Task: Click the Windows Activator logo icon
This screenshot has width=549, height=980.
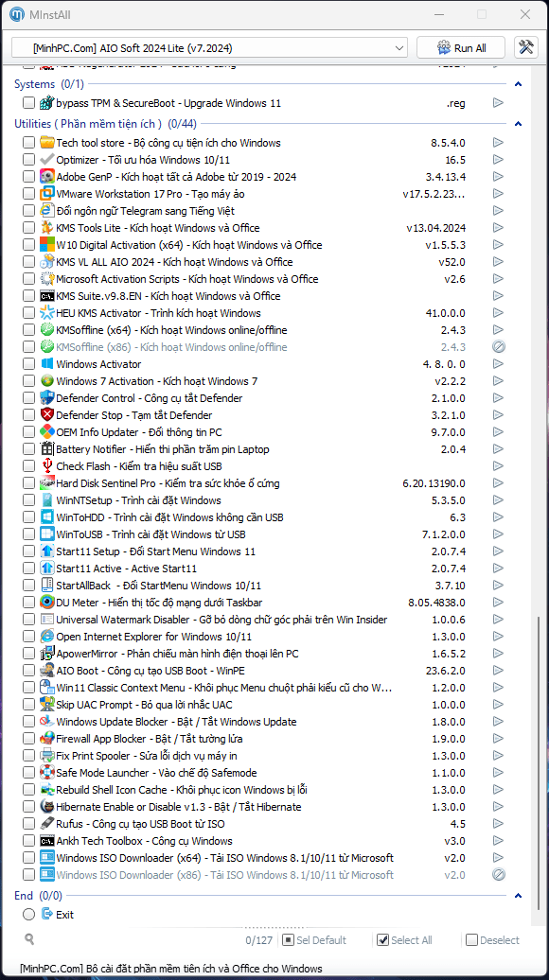Action: [47, 364]
